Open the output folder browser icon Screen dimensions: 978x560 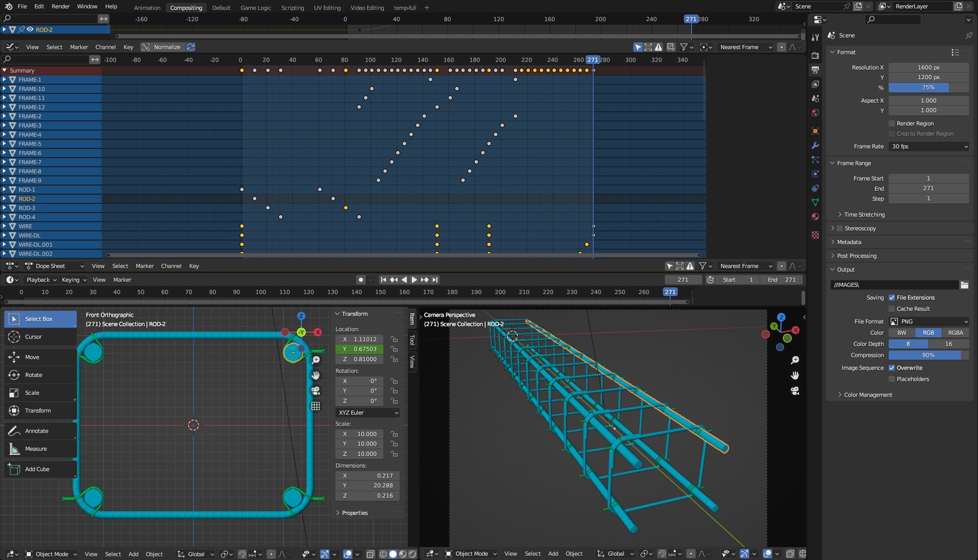click(964, 285)
